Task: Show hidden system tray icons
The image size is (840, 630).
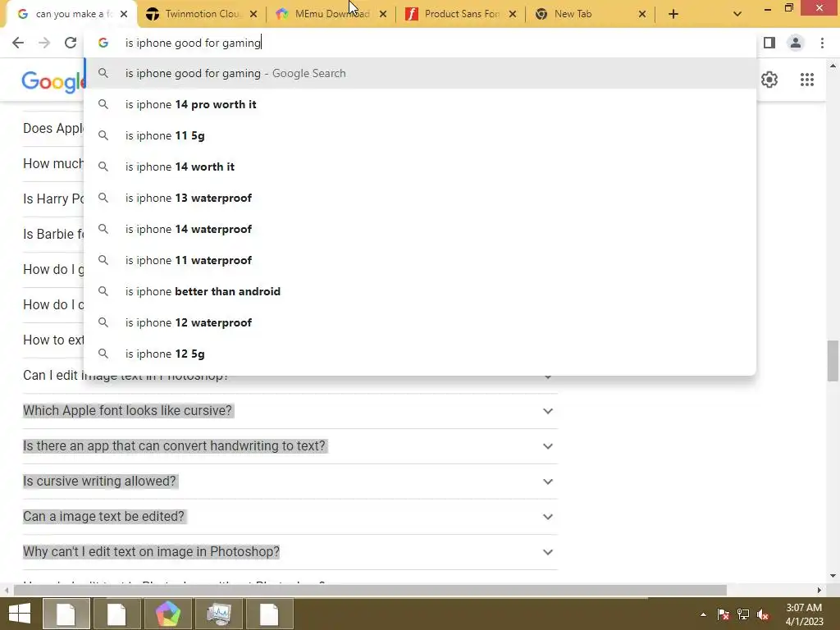Action: (x=703, y=614)
